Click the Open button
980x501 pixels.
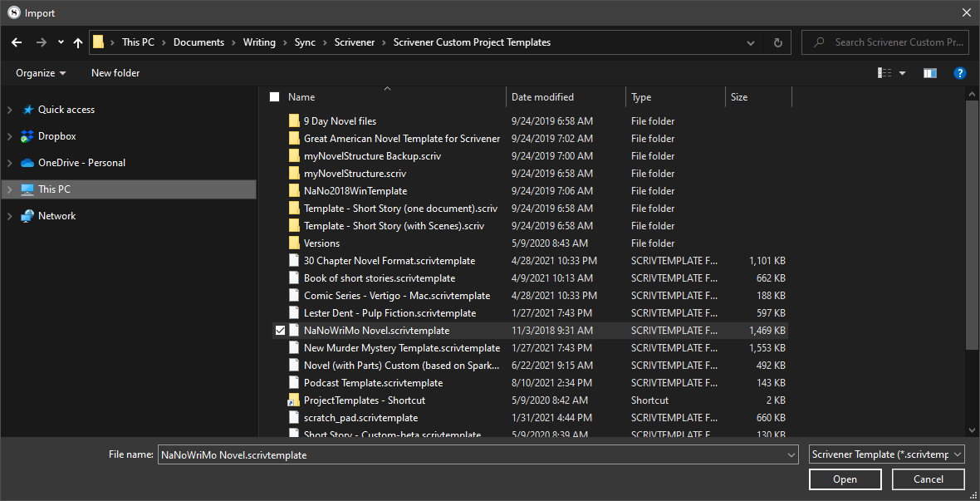tap(845, 479)
